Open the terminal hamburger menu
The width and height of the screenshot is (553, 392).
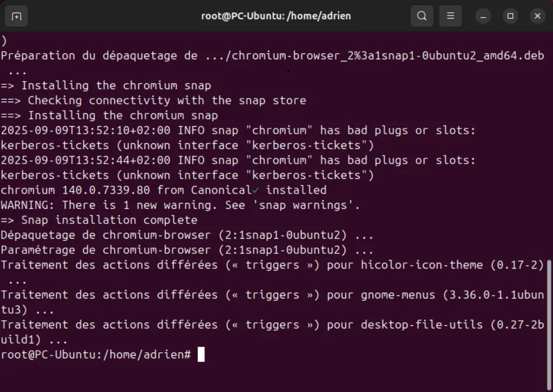coord(450,16)
